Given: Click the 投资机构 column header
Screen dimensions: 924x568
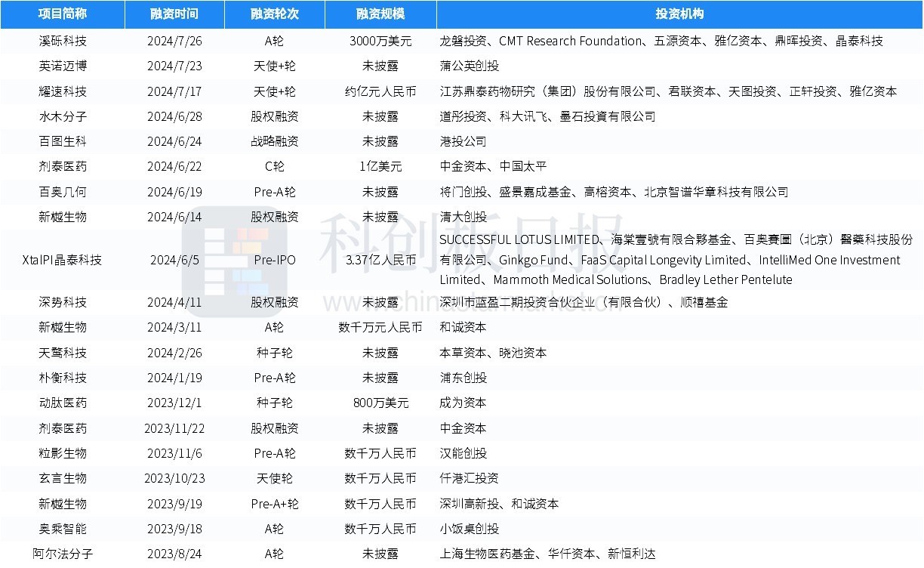Looking at the screenshot, I should 679,14.
